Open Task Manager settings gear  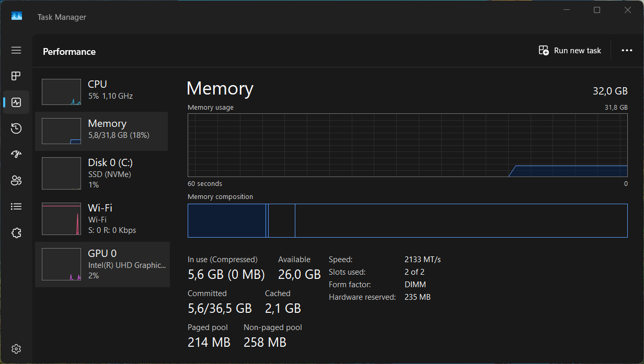point(16,349)
